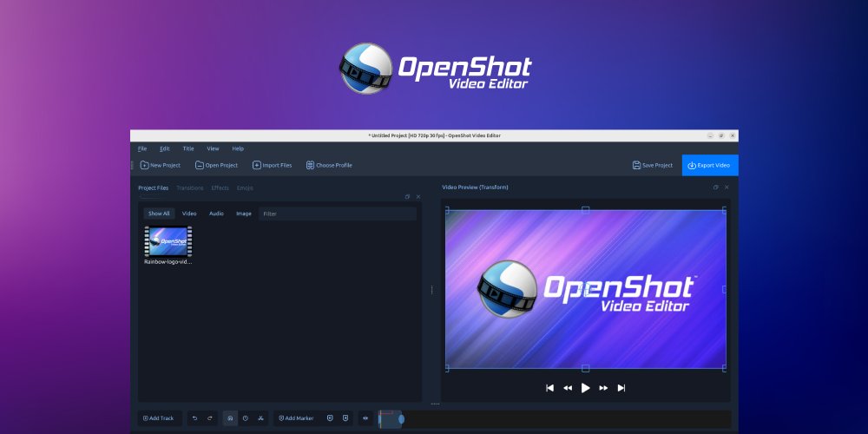Filter project files by Image
This screenshot has width=868, height=434.
244,214
